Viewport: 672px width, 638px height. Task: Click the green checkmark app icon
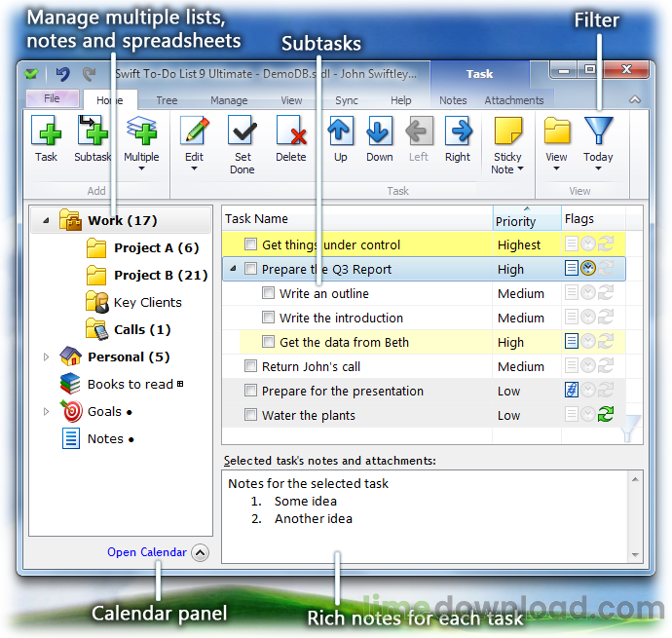coord(31,74)
